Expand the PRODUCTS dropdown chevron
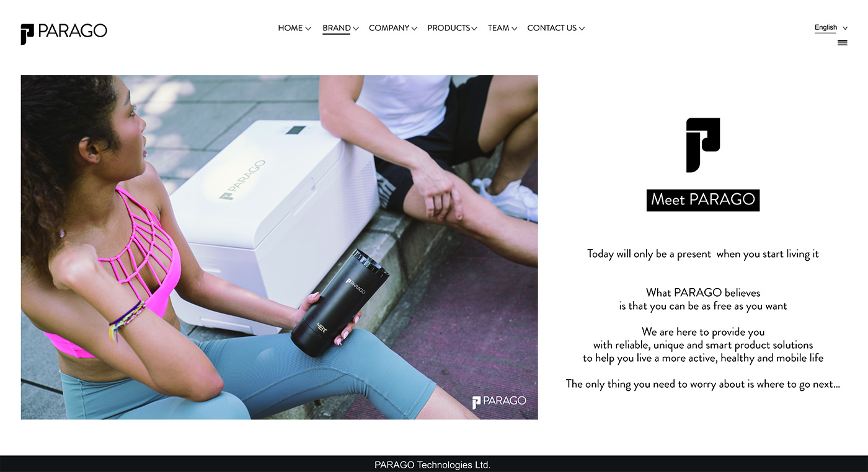The height and width of the screenshot is (472, 868). [x=474, y=28]
